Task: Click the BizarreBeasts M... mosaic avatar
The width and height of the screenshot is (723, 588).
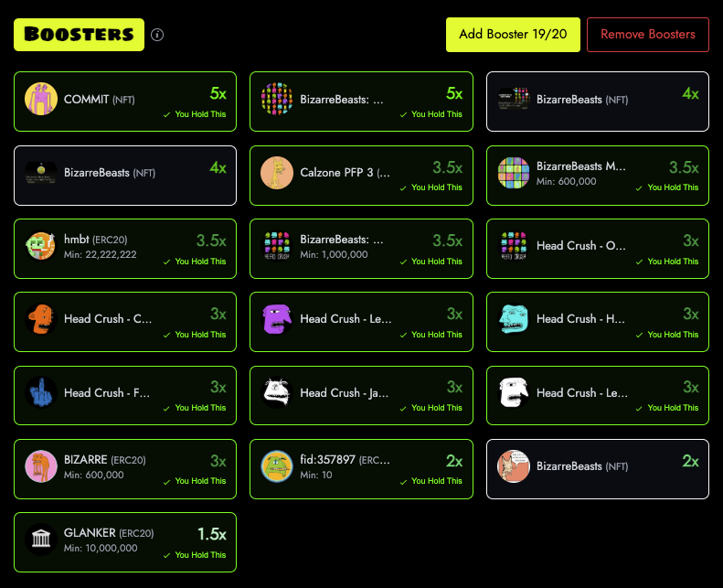Action: 513,173
